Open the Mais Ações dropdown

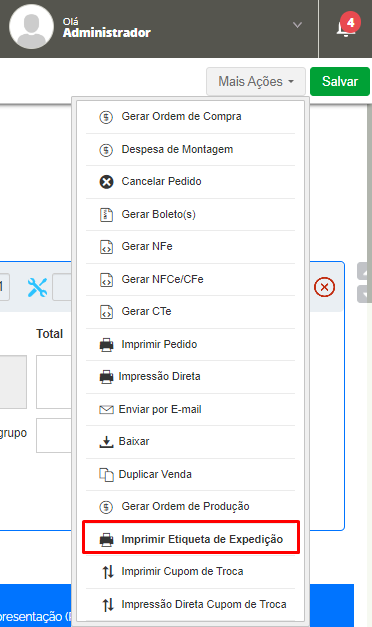256,81
